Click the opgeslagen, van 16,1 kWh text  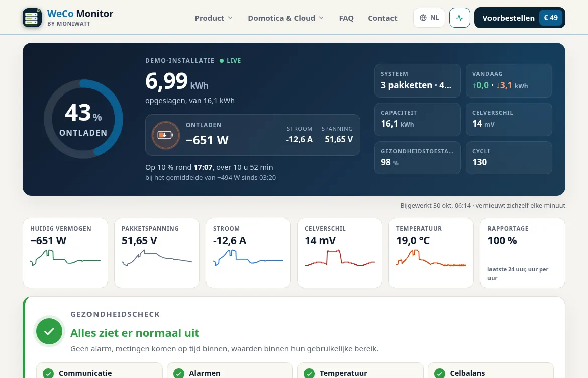tap(190, 101)
